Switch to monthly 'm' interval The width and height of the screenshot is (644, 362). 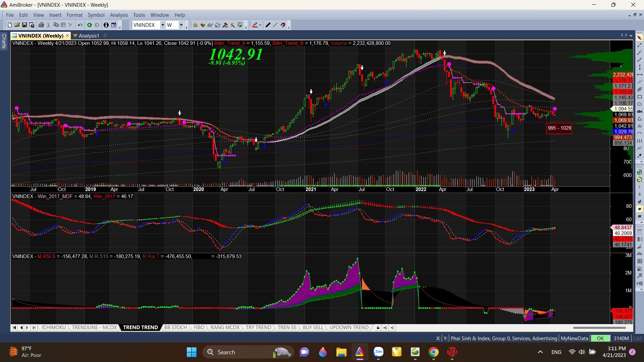[x=639, y=217]
